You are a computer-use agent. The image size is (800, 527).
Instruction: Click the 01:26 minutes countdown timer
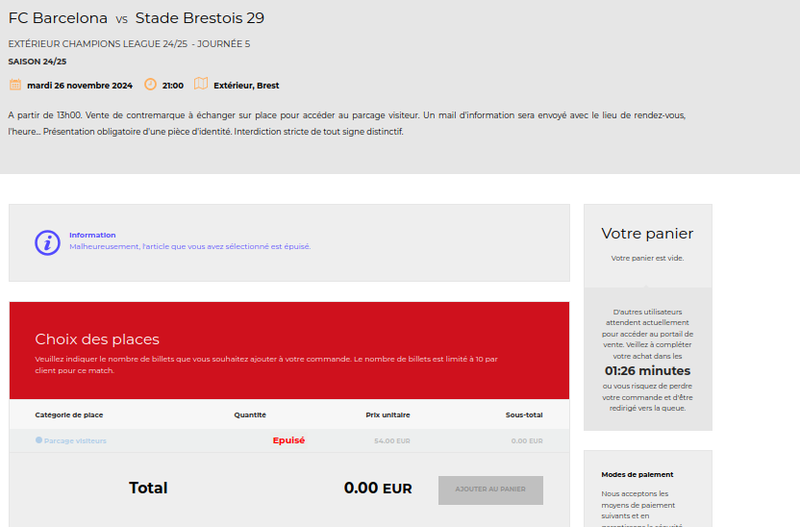(647, 371)
